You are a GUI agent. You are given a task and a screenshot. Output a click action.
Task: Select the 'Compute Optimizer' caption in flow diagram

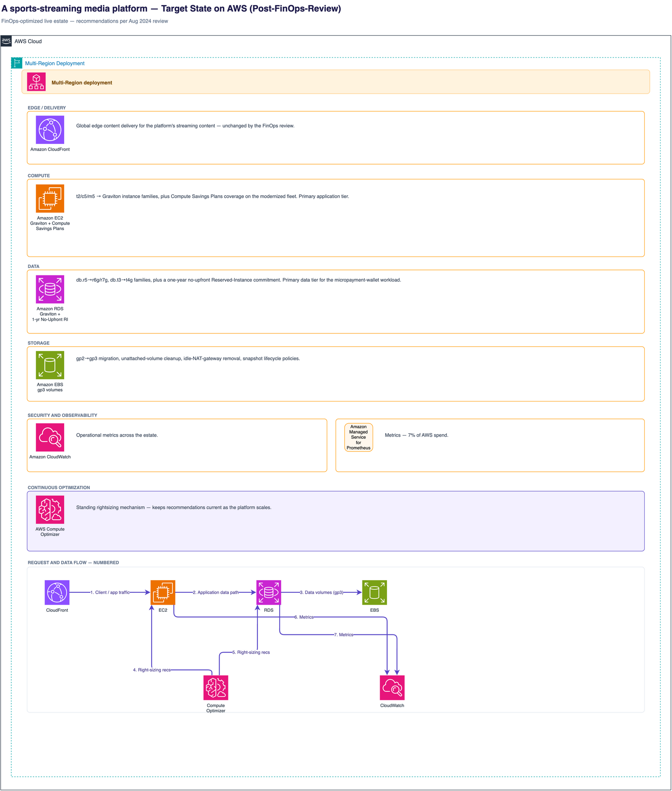(x=216, y=708)
